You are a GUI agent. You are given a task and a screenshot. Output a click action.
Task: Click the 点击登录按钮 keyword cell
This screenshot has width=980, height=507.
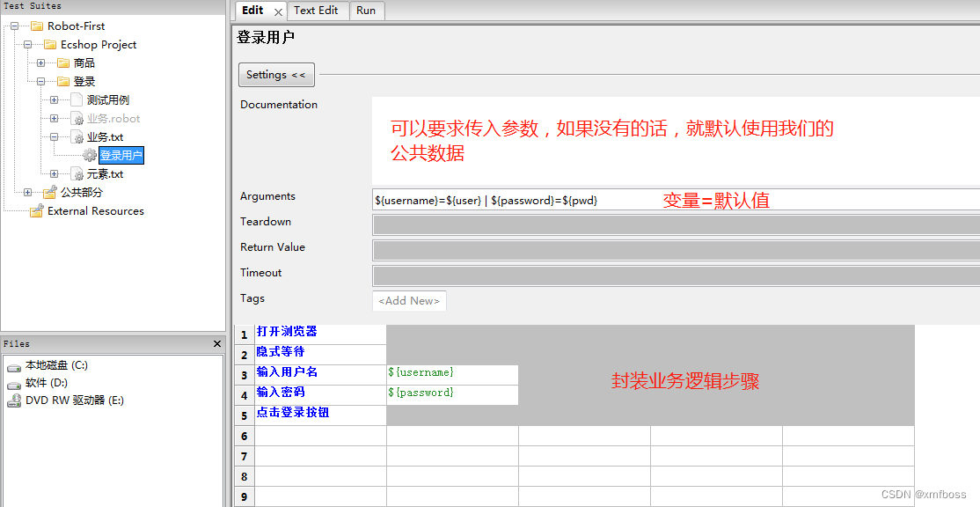pos(320,415)
